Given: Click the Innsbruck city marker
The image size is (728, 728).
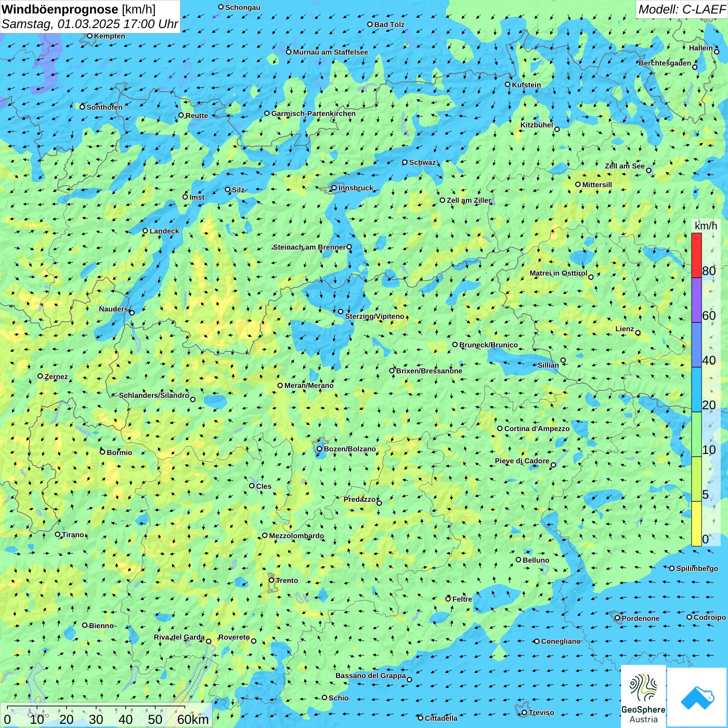Looking at the screenshot, I should [334, 188].
